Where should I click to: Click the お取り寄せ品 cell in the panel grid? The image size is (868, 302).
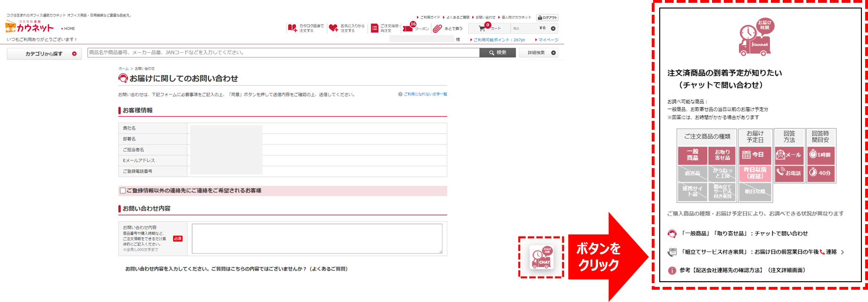tap(722, 155)
